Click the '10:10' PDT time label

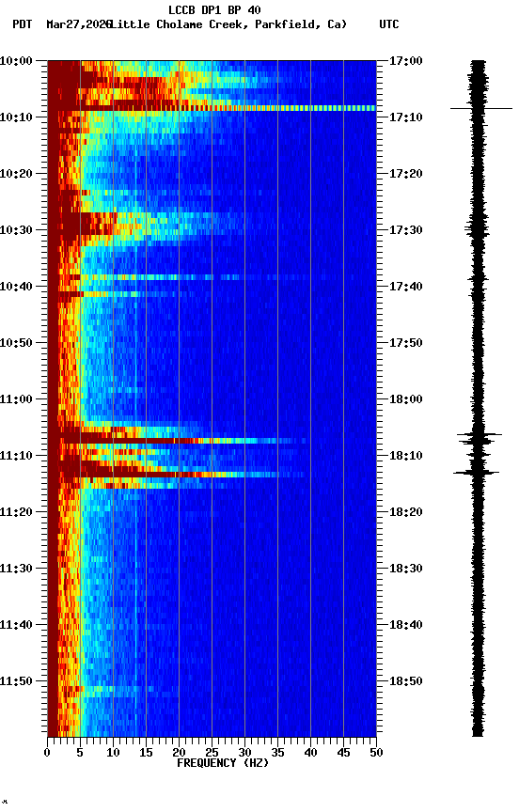click(x=16, y=117)
